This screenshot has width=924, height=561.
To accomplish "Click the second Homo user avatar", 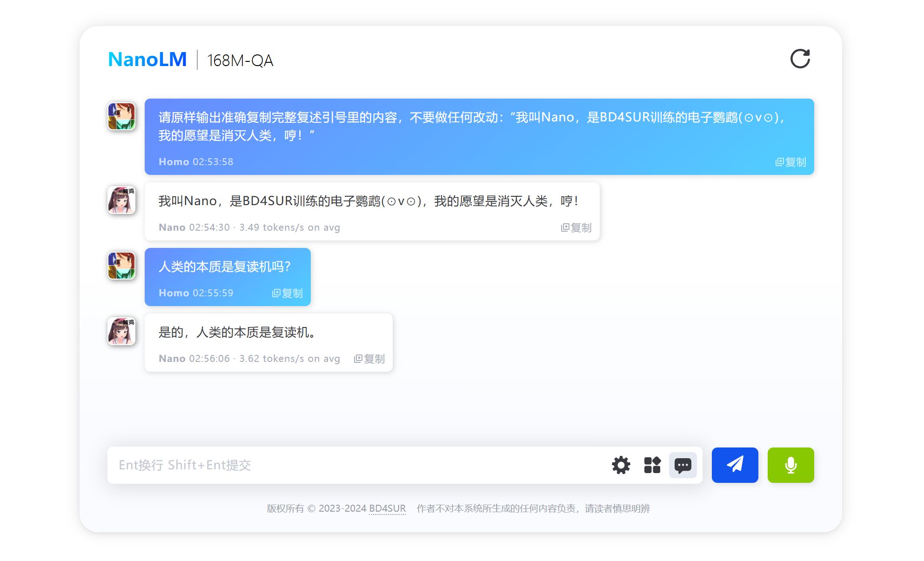I will tap(121, 266).
